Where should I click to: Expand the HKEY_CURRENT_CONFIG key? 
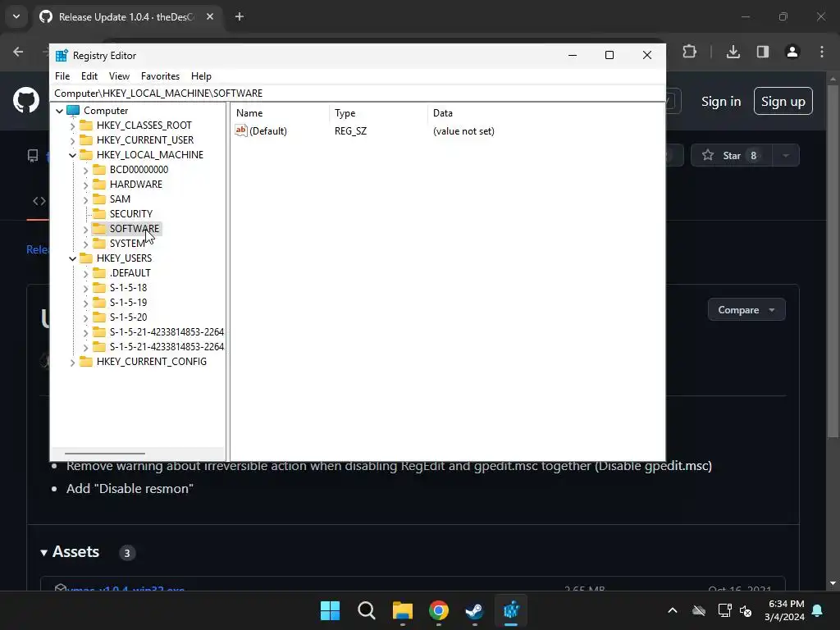72,362
